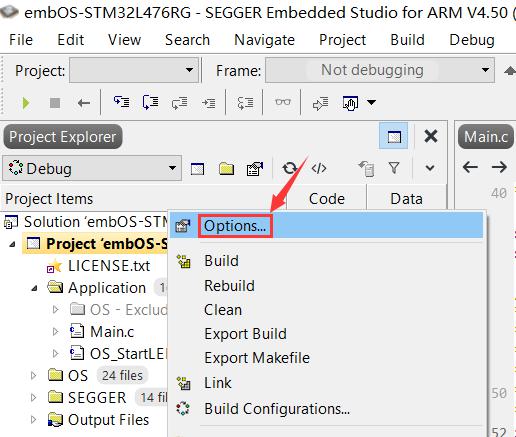
Task: Click the Stop debugging square icon
Action: (x=55, y=103)
